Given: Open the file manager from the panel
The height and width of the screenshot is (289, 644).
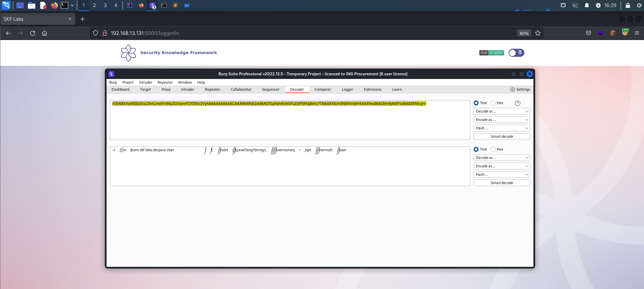Looking at the screenshot, I should coord(32,5).
